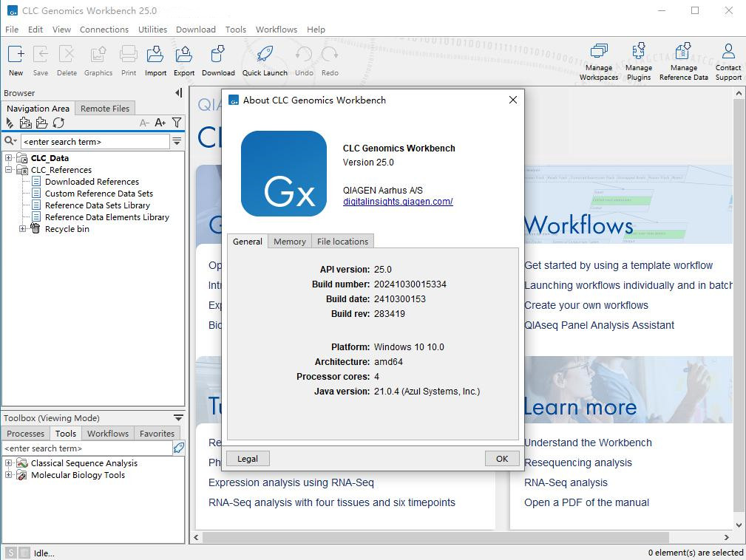Click the Graphics export toolbar icon
Viewport: 746px width, 560px height.
(x=98, y=54)
